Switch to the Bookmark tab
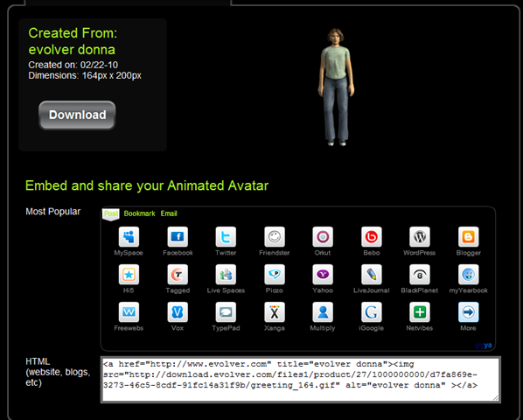523x420 pixels. click(139, 213)
